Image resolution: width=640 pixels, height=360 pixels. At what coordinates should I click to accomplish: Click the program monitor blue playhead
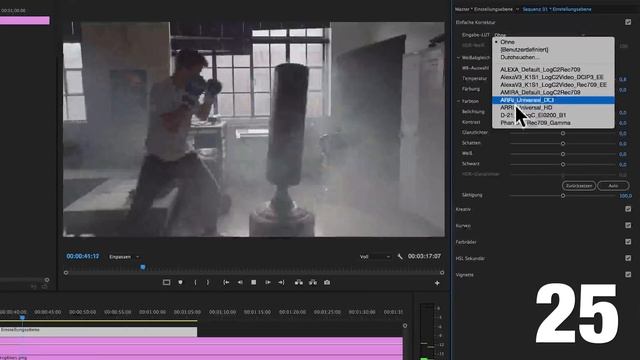tap(143, 267)
